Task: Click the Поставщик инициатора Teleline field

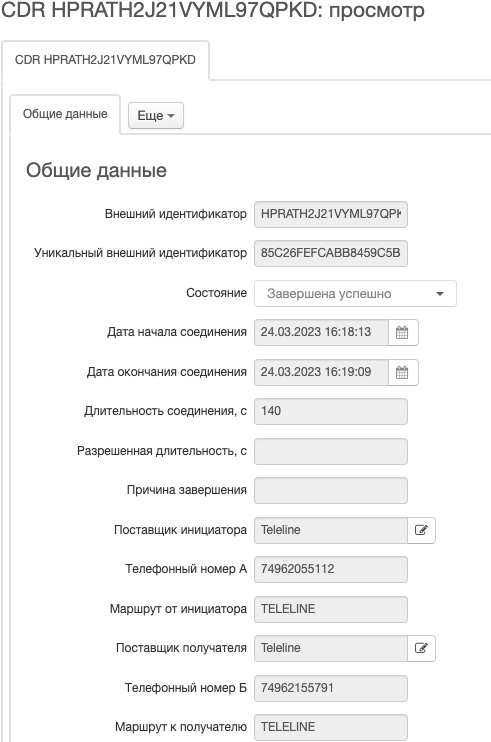Action: (x=331, y=530)
